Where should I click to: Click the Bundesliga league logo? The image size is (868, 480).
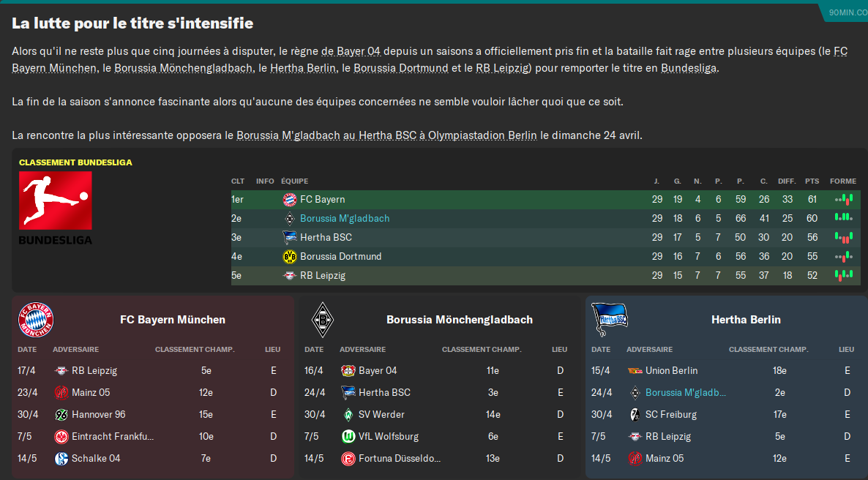pyautogui.click(x=56, y=208)
